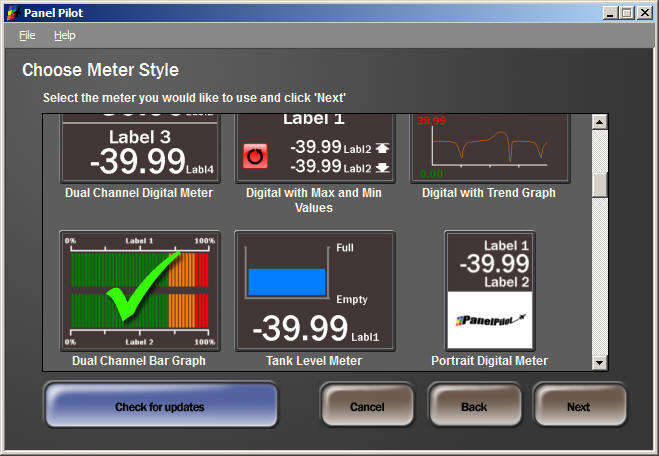Select the Dual Channel Bar Graph meter
Viewport: 659px width, 456px height.
coord(139,291)
